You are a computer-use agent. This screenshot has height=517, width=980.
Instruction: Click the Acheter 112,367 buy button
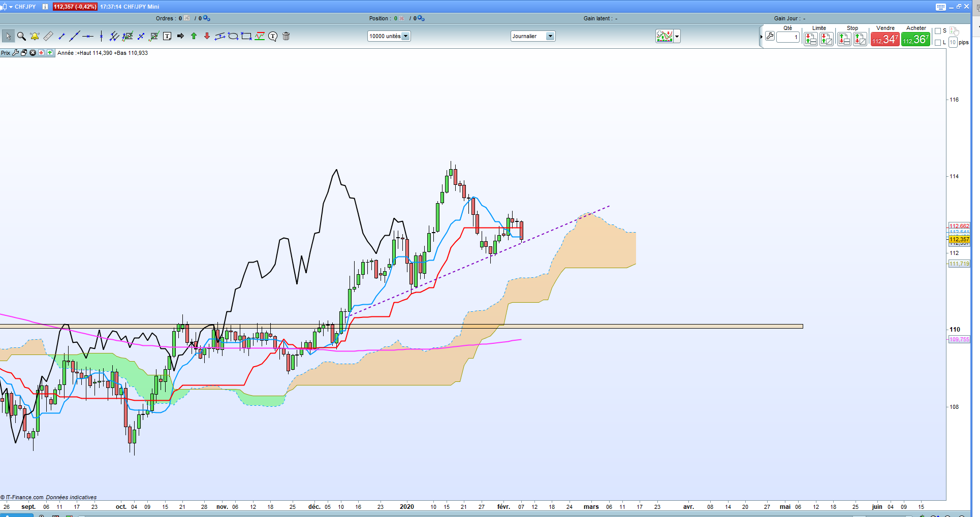tap(915, 39)
